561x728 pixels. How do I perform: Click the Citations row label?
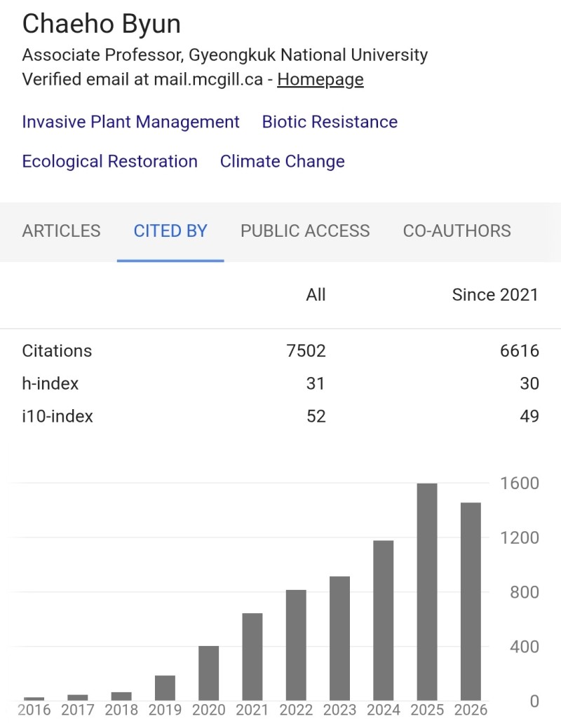coord(58,350)
